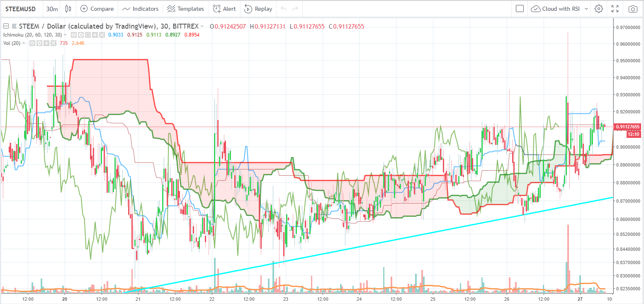Expand the Ichimoku (20, 60, 120, 30) dropdown arrow
Viewport: 644px width, 304px height.
click(x=65, y=35)
